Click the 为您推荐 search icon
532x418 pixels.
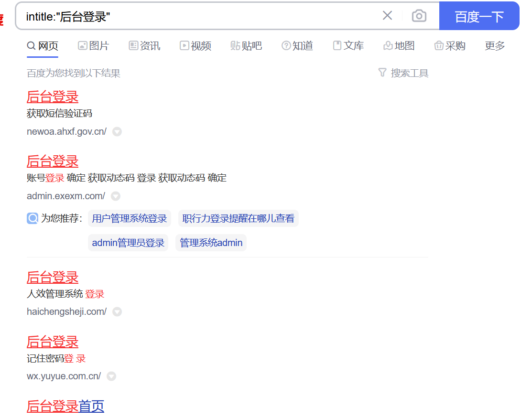tap(33, 218)
